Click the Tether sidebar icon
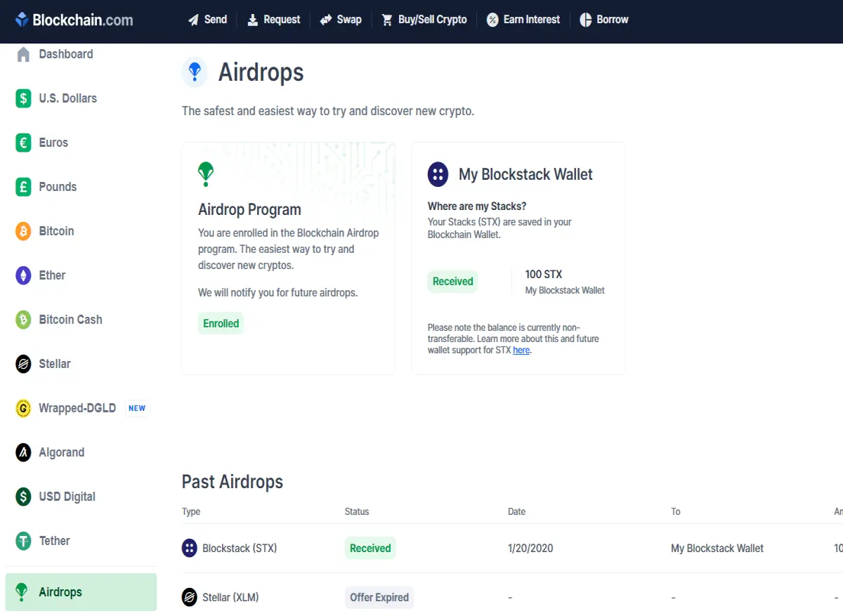Screen dimensions: 843x616 click(x=23, y=541)
